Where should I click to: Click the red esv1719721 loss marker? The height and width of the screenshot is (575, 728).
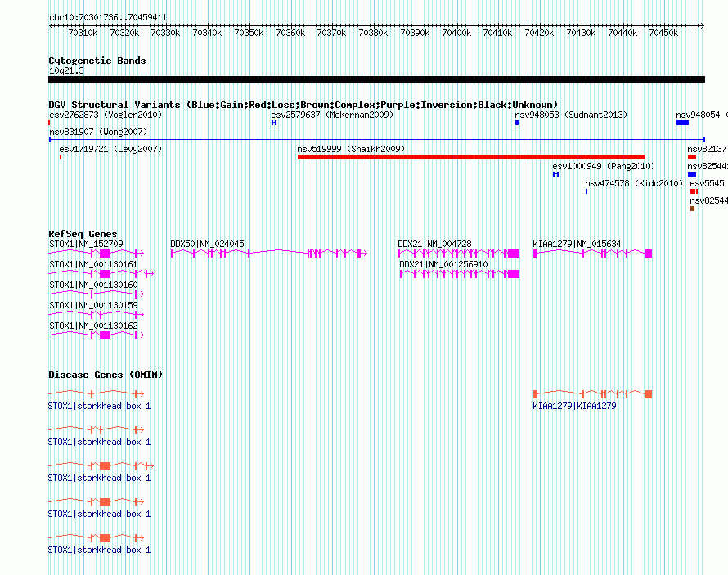coord(61,157)
